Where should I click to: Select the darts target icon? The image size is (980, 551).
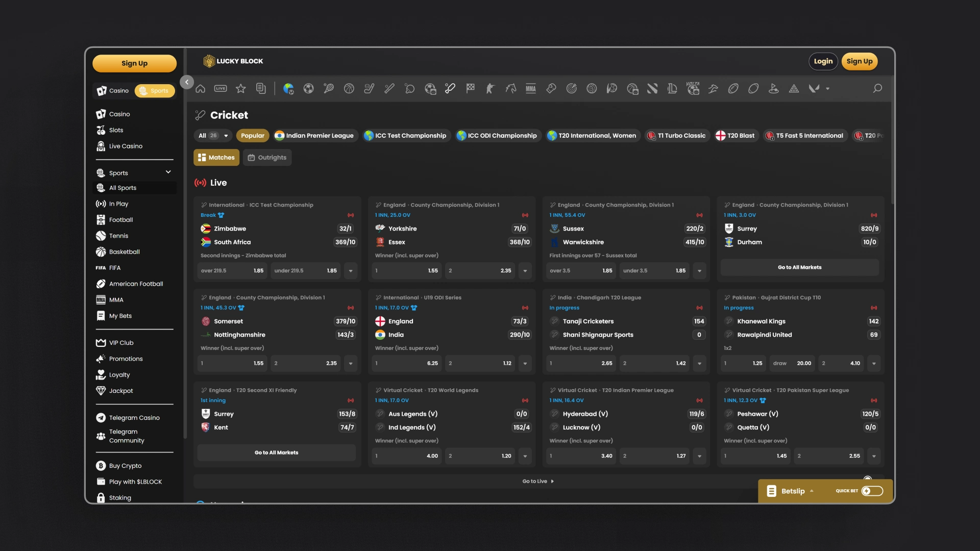tap(571, 89)
